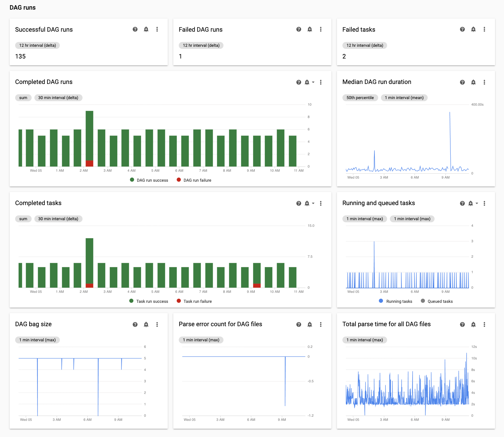Open more options for Median DAG run duration
504x437 pixels.
[x=484, y=82]
